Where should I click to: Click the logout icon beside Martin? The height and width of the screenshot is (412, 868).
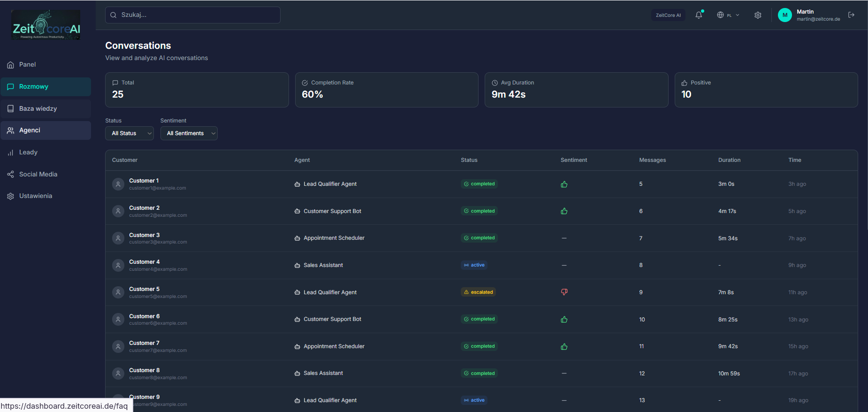tap(851, 15)
